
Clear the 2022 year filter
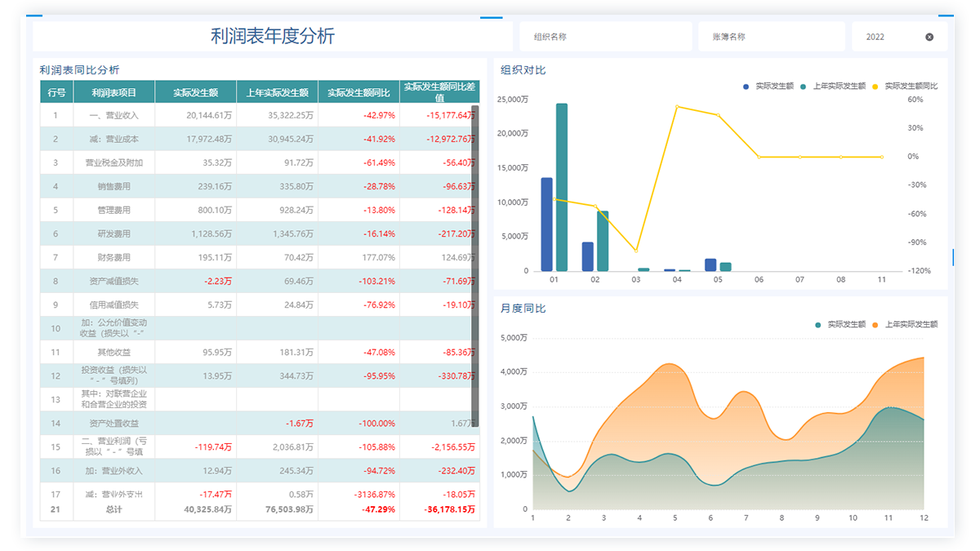(x=929, y=37)
